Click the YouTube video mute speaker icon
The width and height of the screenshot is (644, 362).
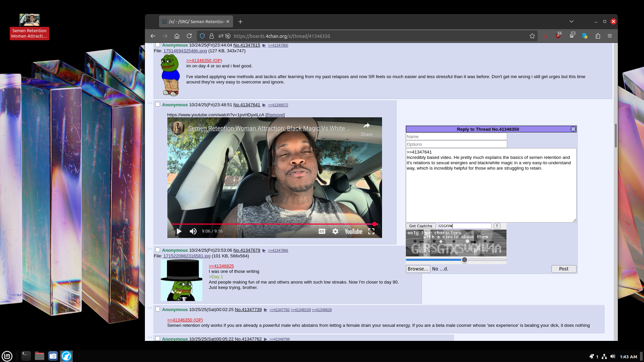(193, 231)
